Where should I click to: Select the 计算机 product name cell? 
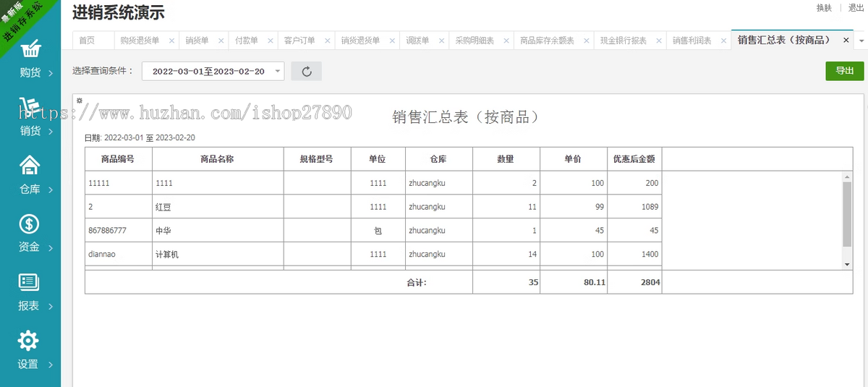(218, 255)
